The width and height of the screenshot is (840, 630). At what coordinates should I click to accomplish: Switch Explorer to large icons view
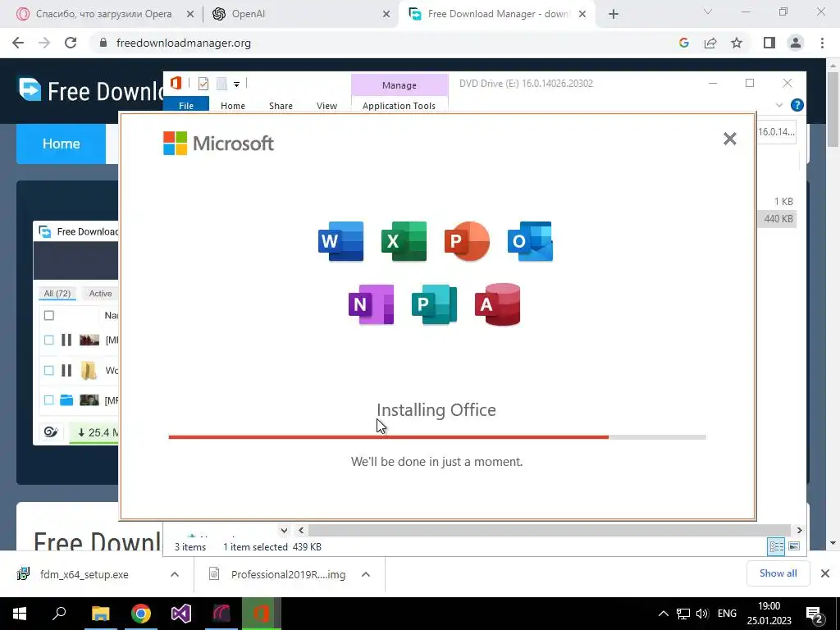(x=794, y=546)
